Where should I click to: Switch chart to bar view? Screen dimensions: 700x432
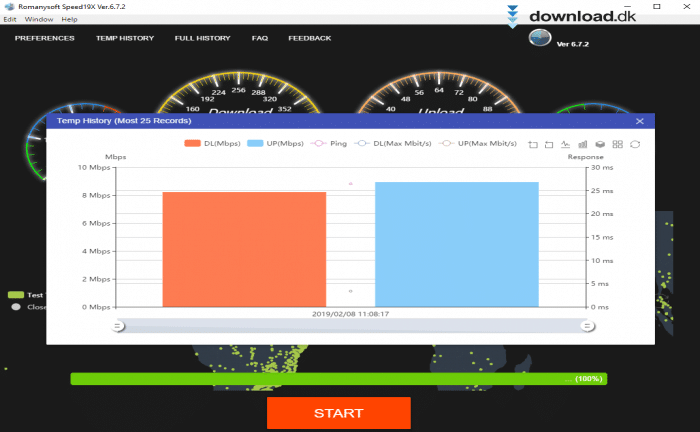pyautogui.click(x=583, y=144)
